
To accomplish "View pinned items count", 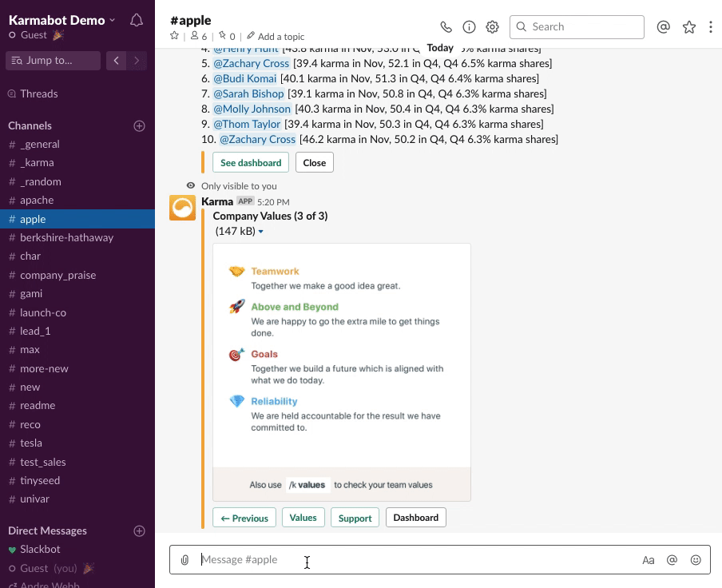I will tap(227, 36).
